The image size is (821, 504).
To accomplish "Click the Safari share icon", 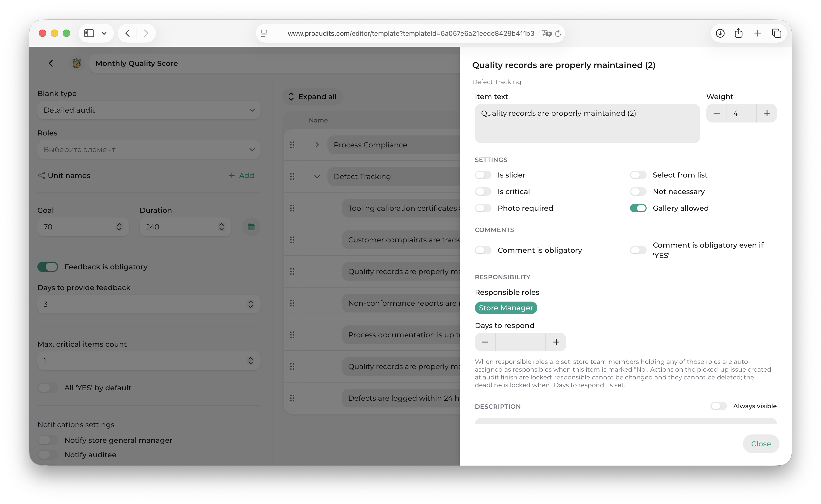I will click(x=739, y=33).
